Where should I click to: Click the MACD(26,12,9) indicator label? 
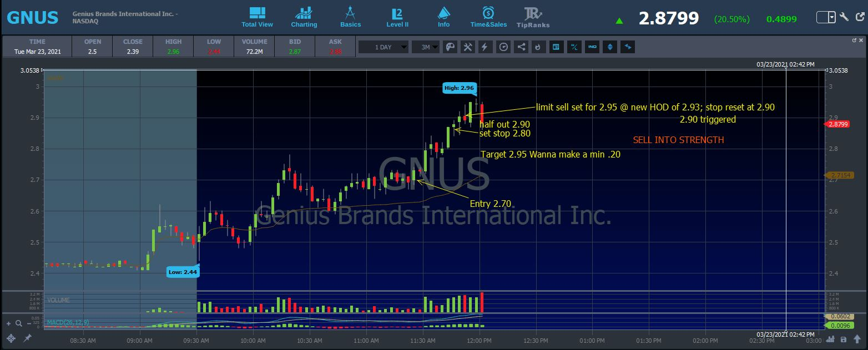coord(68,322)
